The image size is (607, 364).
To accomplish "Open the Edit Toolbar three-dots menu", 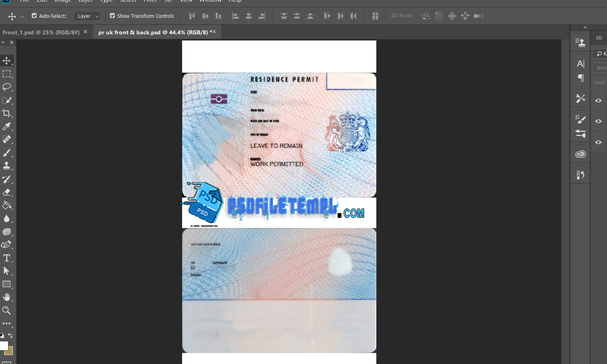I will (x=7, y=324).
